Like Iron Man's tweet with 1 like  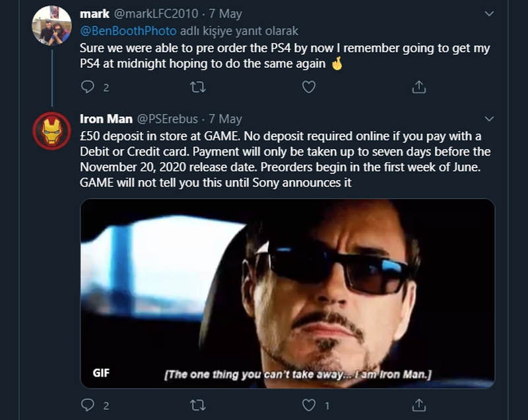pos(308,404)
